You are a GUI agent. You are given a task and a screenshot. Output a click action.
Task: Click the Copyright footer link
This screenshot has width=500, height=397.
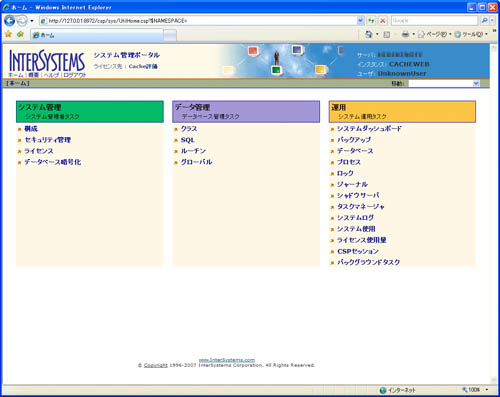click(156, 365)
